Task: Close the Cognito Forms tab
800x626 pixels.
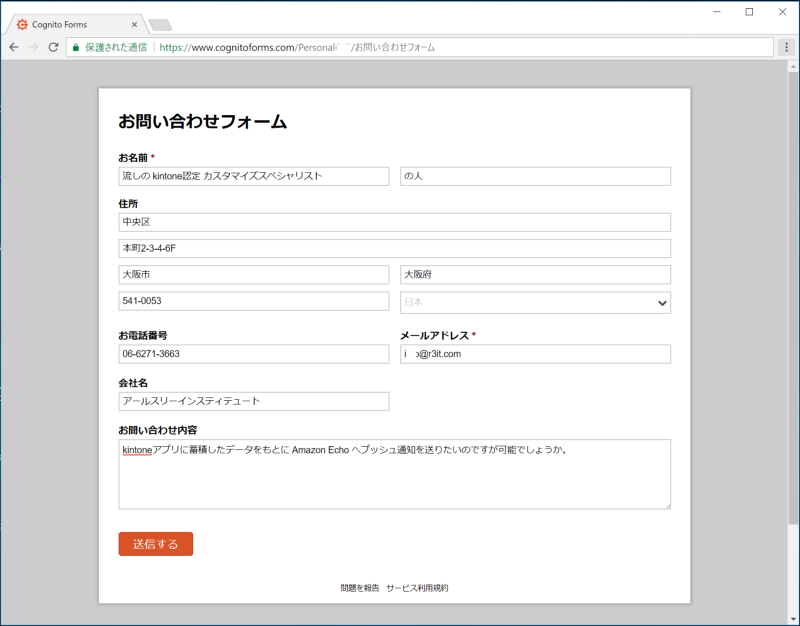Action: [135, 24]
